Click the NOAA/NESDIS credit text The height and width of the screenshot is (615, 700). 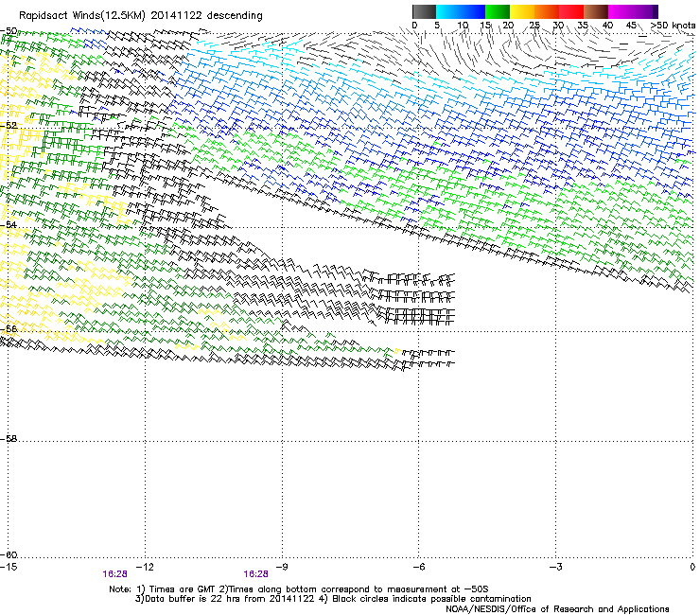557,609
